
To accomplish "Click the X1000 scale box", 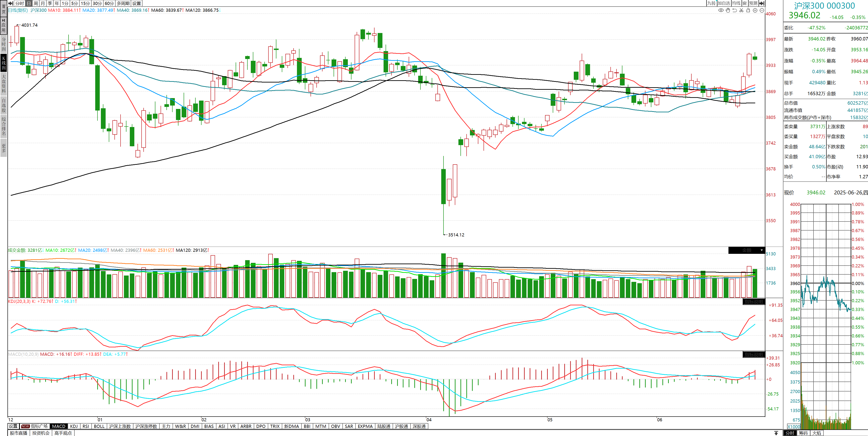I will pos(794,427).
